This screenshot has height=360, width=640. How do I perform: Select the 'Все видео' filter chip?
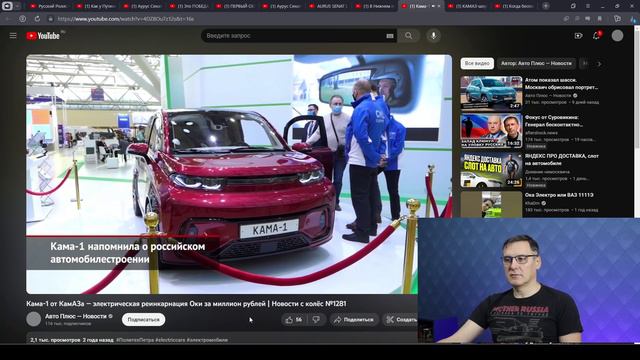[x=477, y=64]
